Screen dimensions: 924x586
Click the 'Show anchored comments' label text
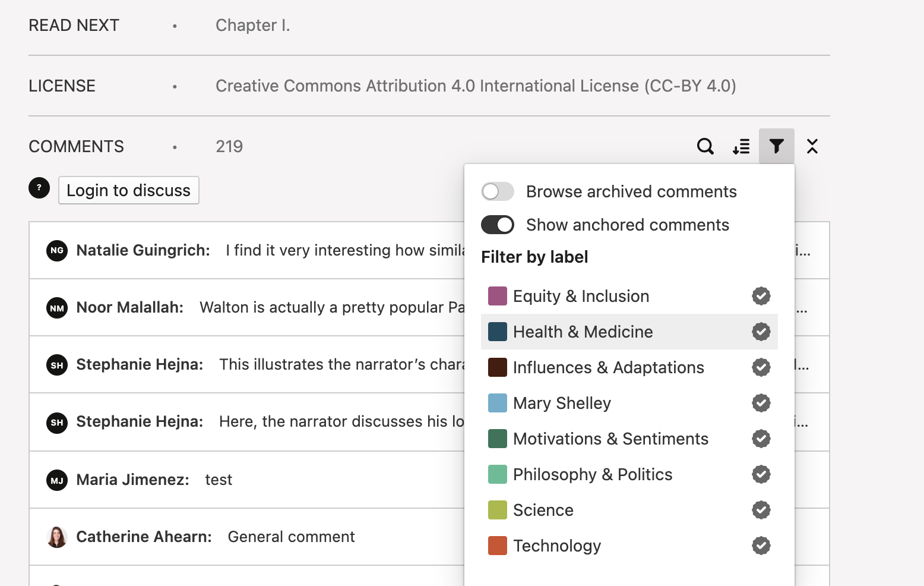[628, 225]
